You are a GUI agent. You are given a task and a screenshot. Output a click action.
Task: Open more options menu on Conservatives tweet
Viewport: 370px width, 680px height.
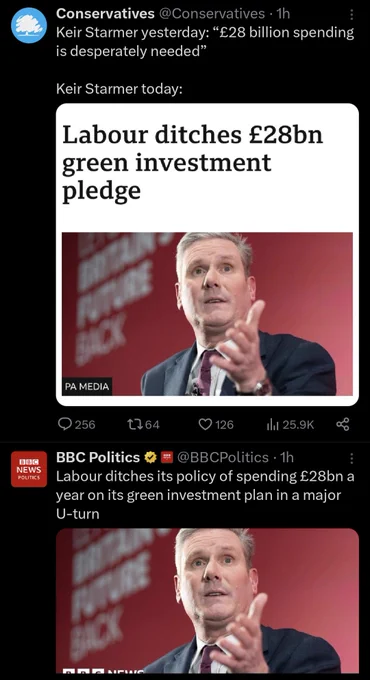(x=351, y=15)
